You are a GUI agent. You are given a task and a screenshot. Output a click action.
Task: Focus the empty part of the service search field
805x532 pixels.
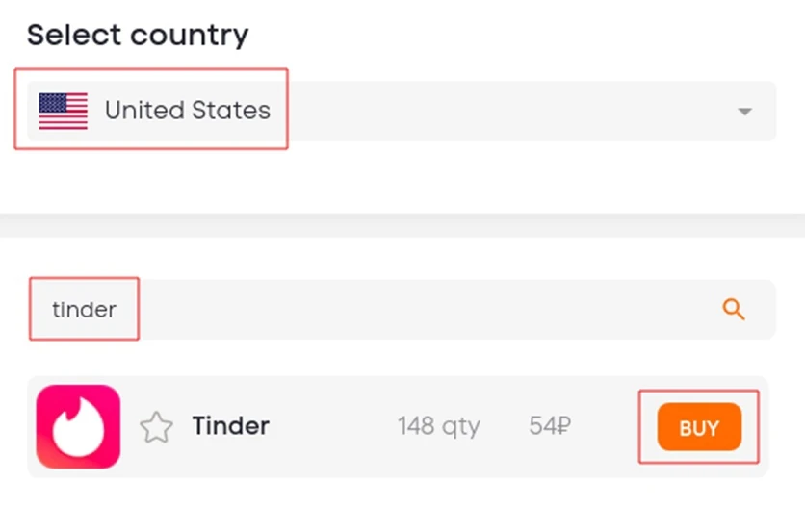[427, 310]
